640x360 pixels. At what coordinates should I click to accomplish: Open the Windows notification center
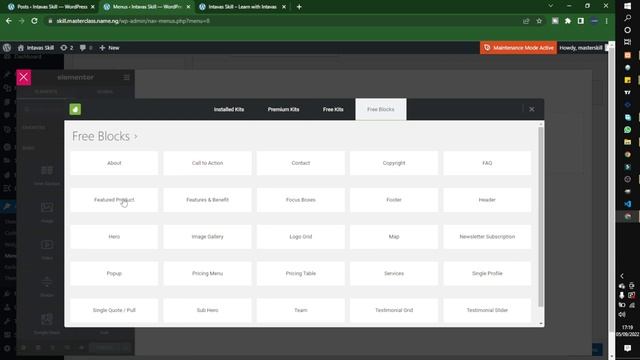[628, 348]
